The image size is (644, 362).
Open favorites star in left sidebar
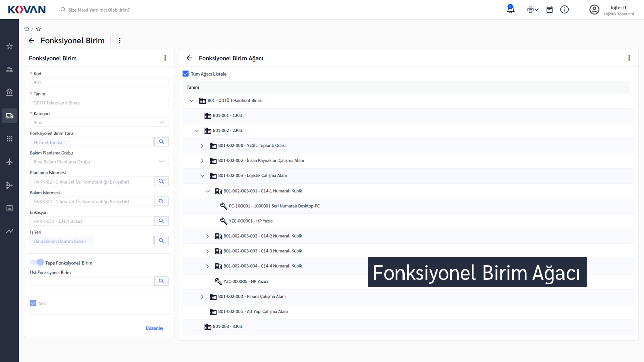pyautogui.click(x=9, y=46)
